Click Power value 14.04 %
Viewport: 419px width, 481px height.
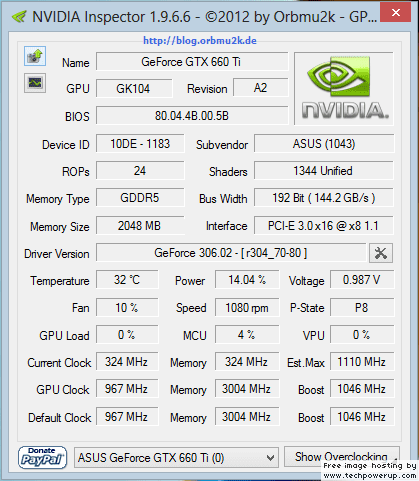pyautogui.click(x=247, y=280)
